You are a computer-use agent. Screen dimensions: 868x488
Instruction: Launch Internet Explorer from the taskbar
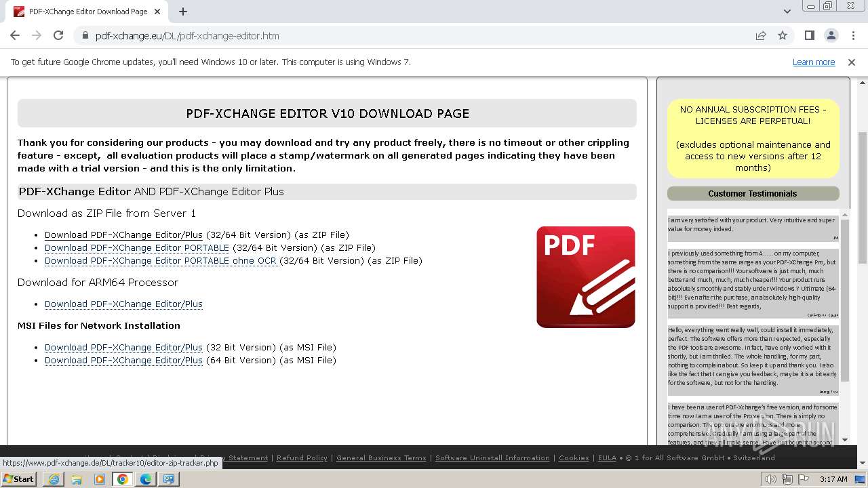[x=54, y=479]
